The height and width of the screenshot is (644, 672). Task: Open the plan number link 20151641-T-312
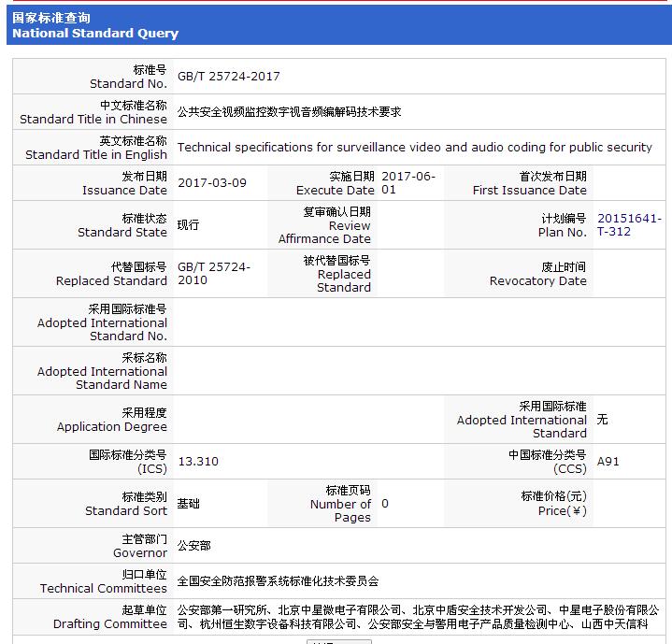pos(629,225)
